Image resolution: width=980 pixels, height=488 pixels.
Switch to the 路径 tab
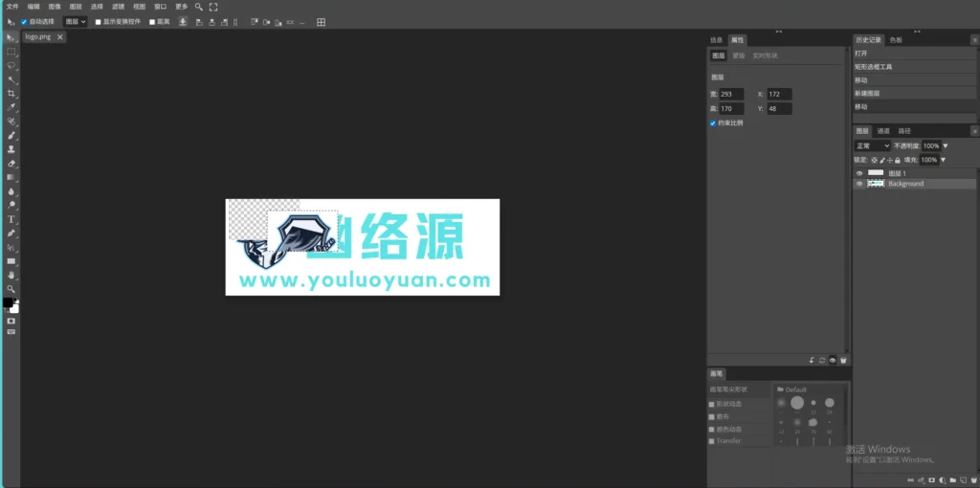[x=904, y=131]
